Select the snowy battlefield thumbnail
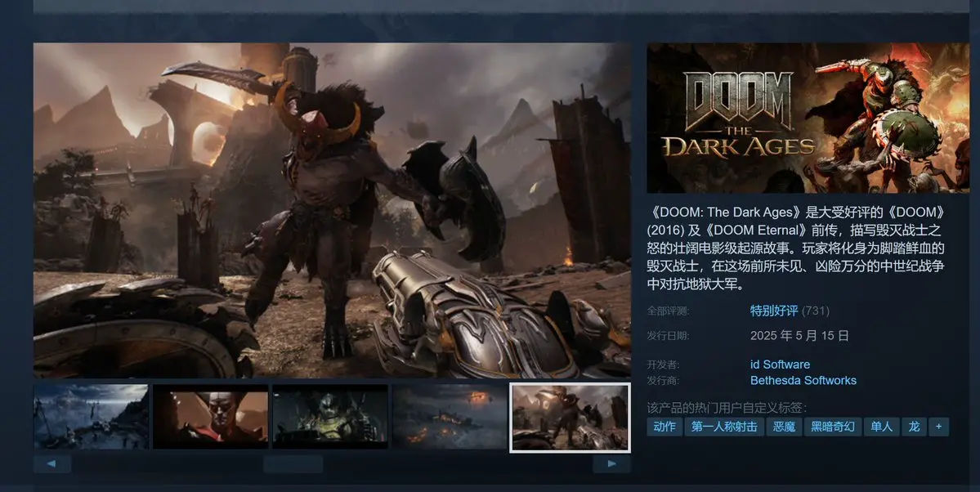The height and width of the screenshot is (492, 980). point(92,417)
